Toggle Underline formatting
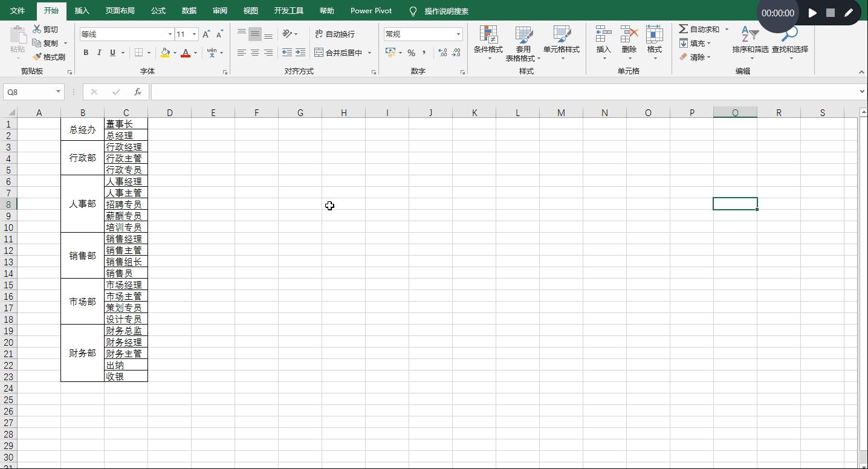Screen dimensions: 868x469 click(112, 53)
